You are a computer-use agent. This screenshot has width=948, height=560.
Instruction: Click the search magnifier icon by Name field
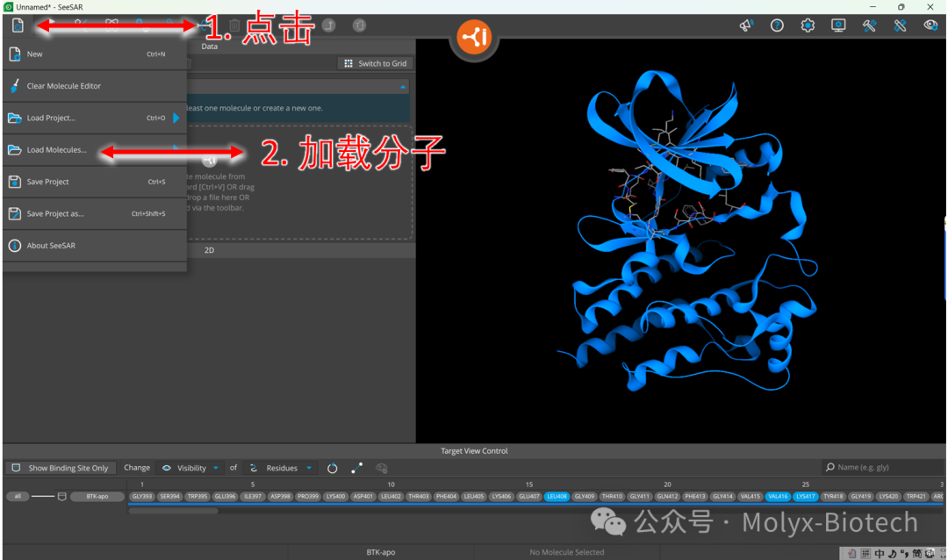(830, 468)
